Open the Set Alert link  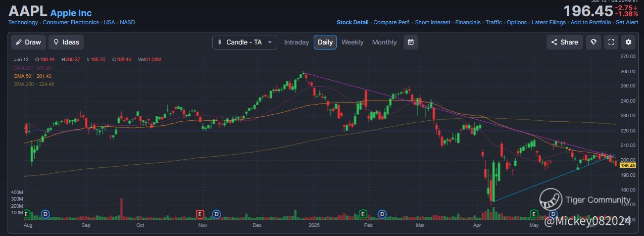(626, 23)
